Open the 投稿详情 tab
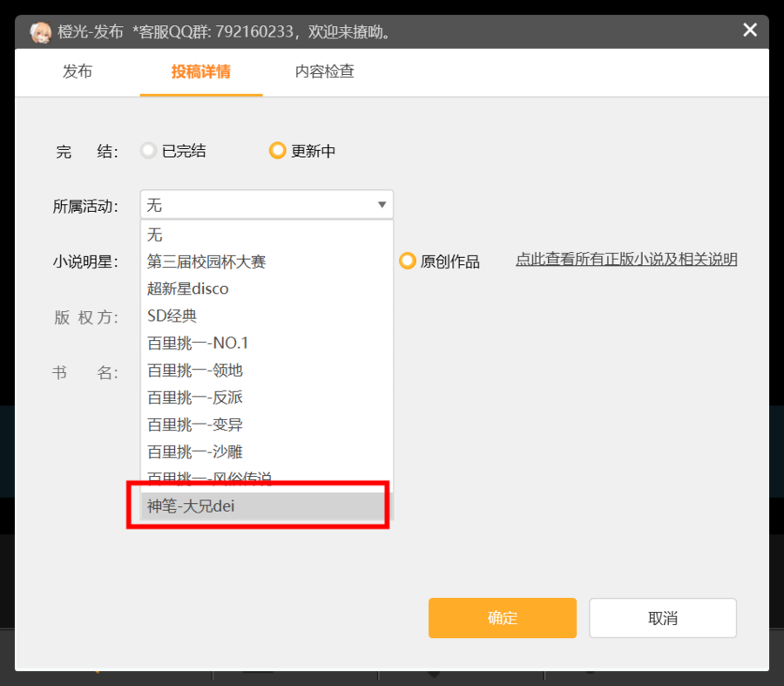The height and width of the screenshot is (686, 784). [201, 71]
